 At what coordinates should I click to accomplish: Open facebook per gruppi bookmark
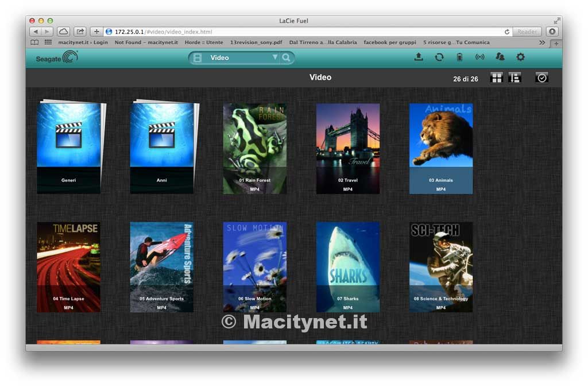pyautogui.click(x=390, y=42)
